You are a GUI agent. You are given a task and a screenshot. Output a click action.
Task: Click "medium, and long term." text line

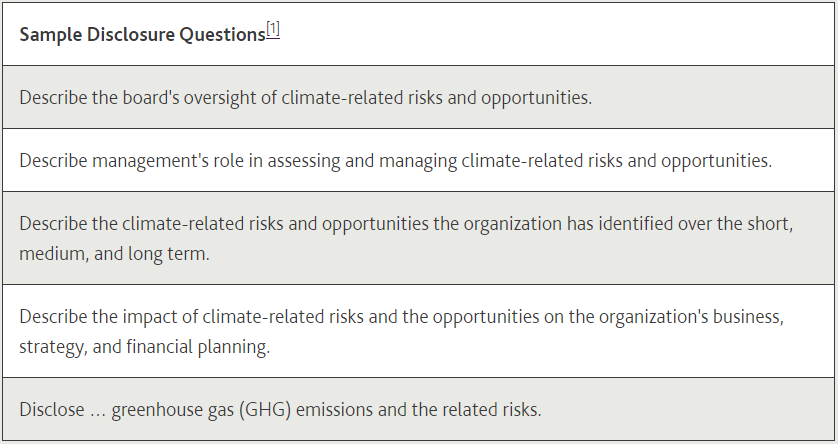(114, 253)
